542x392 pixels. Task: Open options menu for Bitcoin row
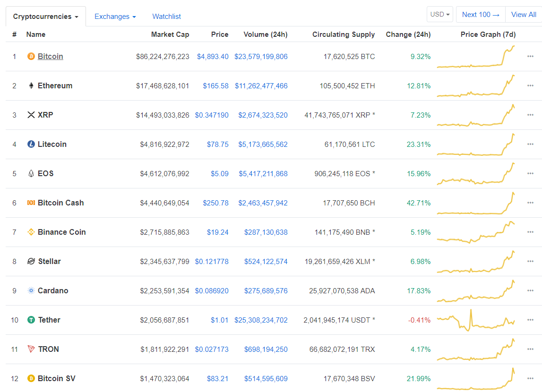tap(530, 56)
